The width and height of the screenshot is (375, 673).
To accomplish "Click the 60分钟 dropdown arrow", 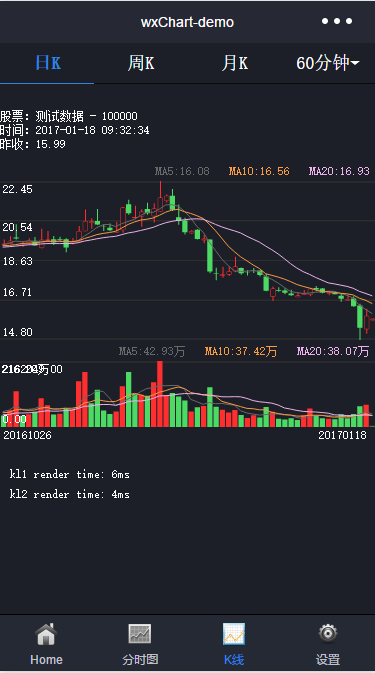I will point(355,64).
